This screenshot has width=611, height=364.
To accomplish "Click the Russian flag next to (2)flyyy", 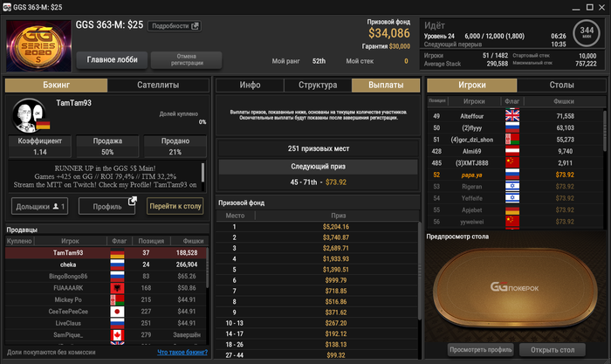I will 512,127.
